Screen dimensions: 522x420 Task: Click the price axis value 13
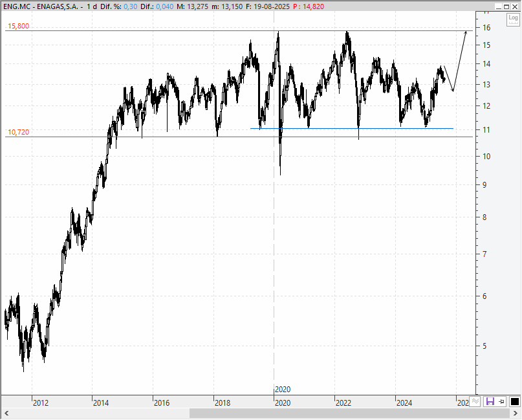pyautogui.click(x=486, y=85)
